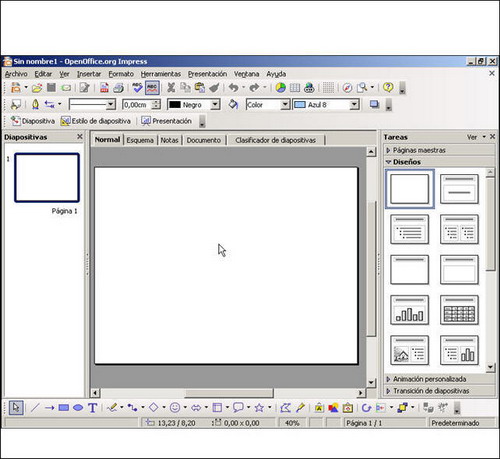Screen dimensions: 500x459
Task: Select the Line drawing tool
Action: pos(35,408)
